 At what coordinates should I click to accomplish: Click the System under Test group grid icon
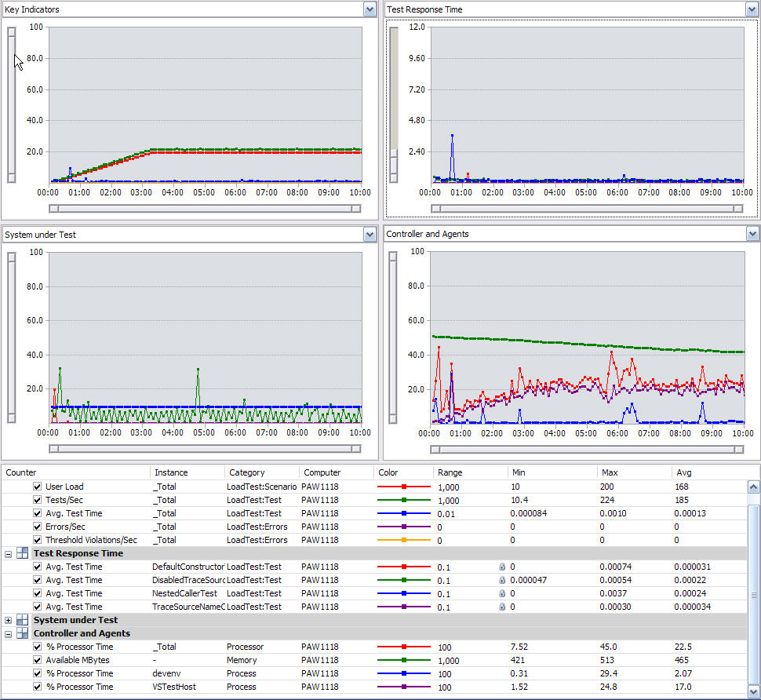pyautogui.click(x=22, y=620)
